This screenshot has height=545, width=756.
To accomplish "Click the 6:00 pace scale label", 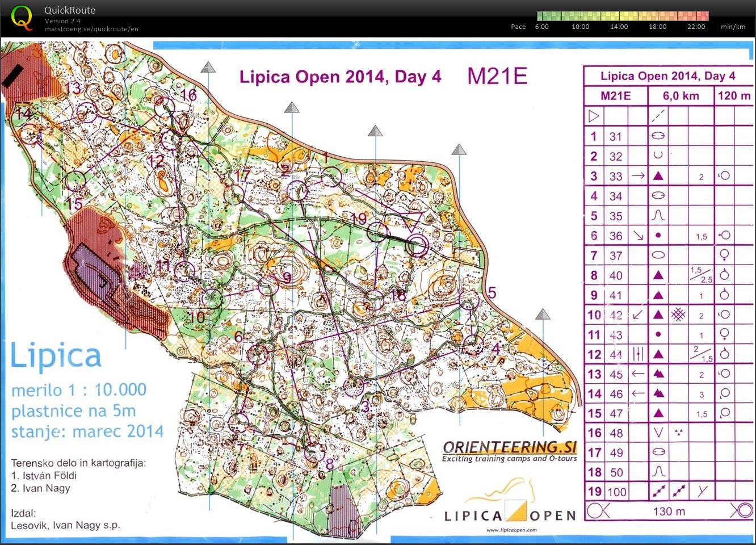I will (541, 27).
